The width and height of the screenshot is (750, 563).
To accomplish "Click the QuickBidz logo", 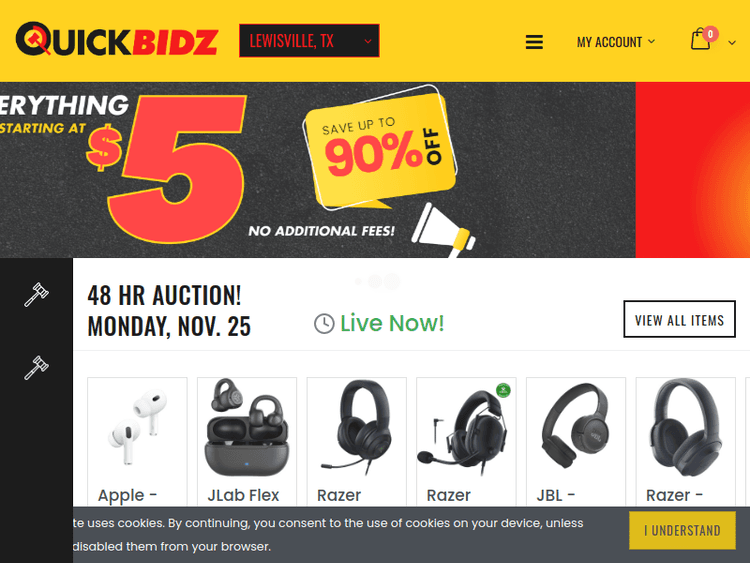I will click(117, 39).
